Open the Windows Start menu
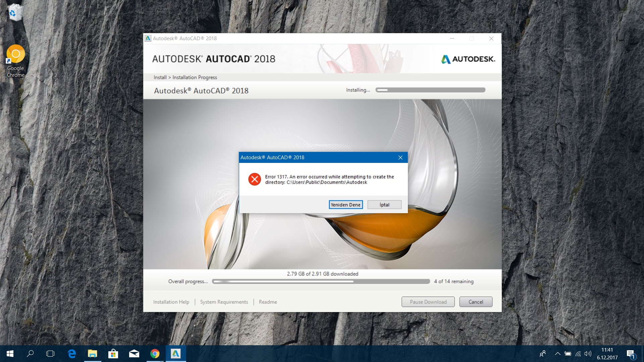Image resolution: width=644 pixels, height=362 pixels. click(x=10, y=354)
